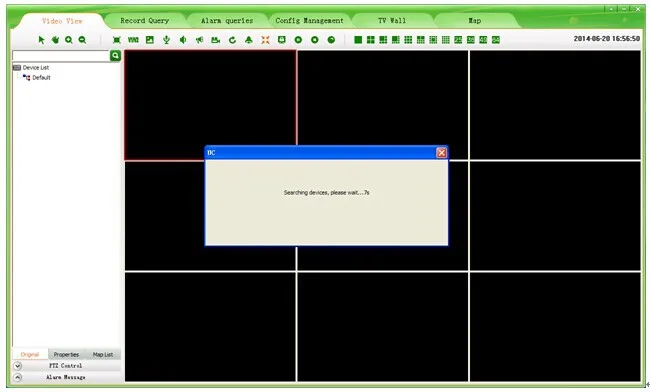Click the zoom in magnifier icon
Image resolution: width=650 pixels, height=392 pixels.
click(69, 40)
